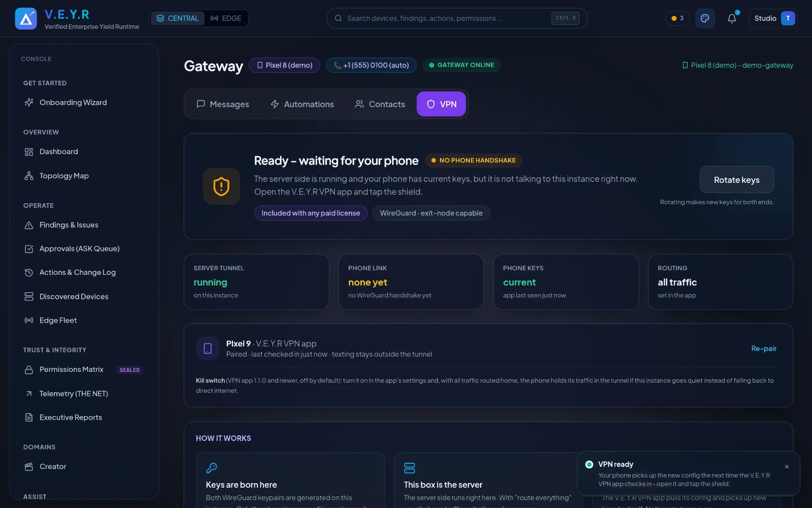Switch to the Automations tab

pyautogui.click(x=302, y=104)
